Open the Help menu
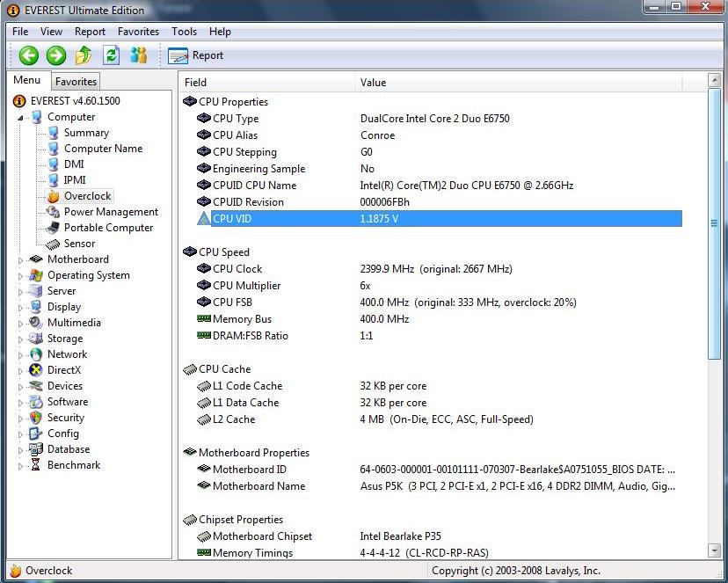The height and width of the screenshot is (583, 728). click(x=220, y=32)
